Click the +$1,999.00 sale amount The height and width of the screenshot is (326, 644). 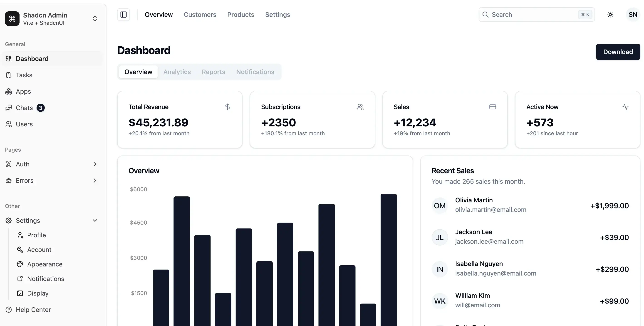[x=609, y=206]
